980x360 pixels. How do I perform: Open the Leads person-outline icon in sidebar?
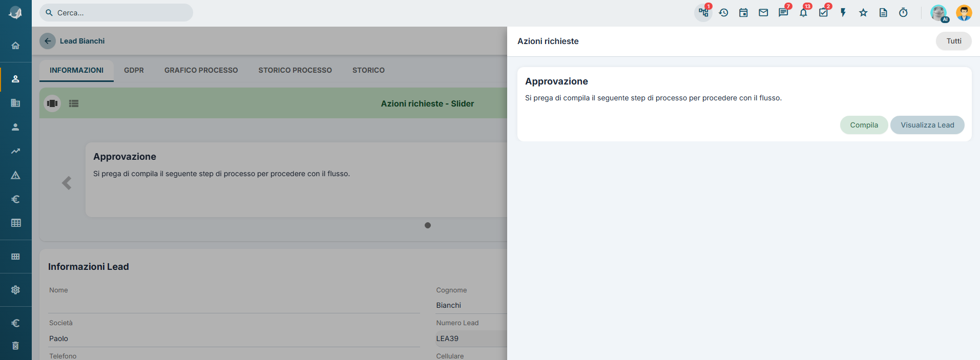[x=15, y=79]
